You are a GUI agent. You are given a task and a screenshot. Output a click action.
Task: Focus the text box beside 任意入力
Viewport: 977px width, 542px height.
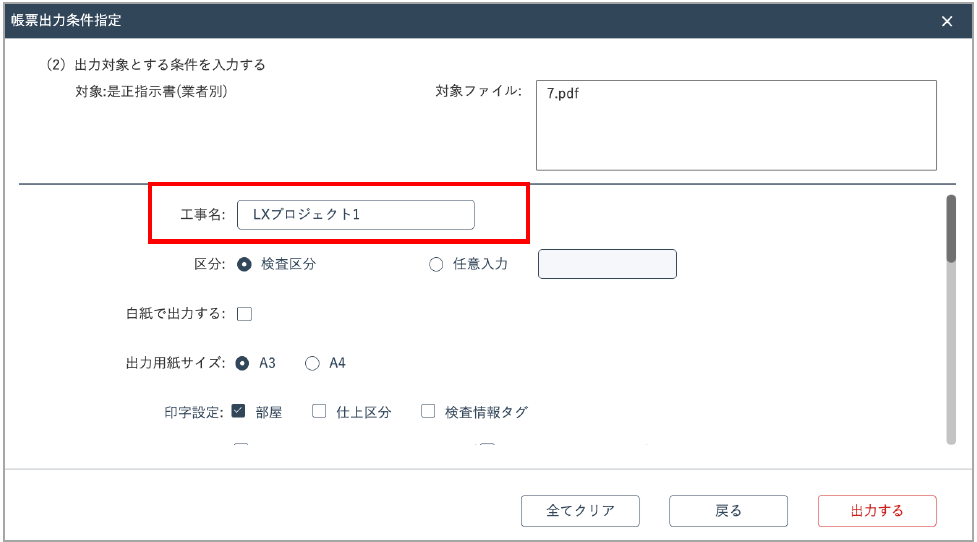point(607,264)
